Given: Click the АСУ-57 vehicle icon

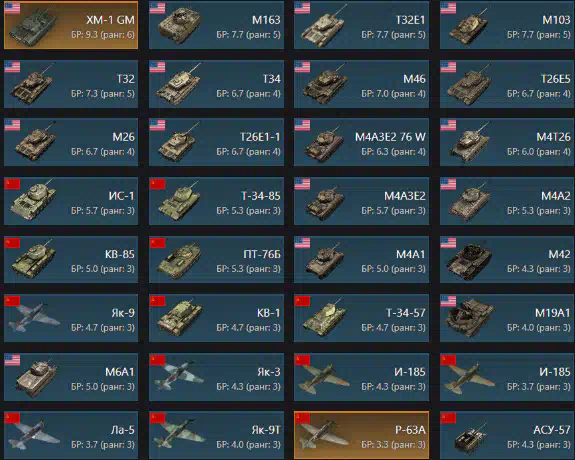Looking at the screenshot, I should (470, 439).
